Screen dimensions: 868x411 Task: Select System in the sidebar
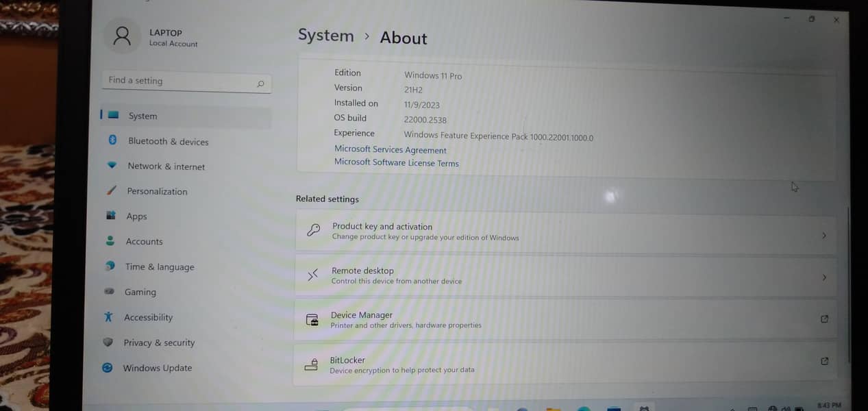click(142, 116)
